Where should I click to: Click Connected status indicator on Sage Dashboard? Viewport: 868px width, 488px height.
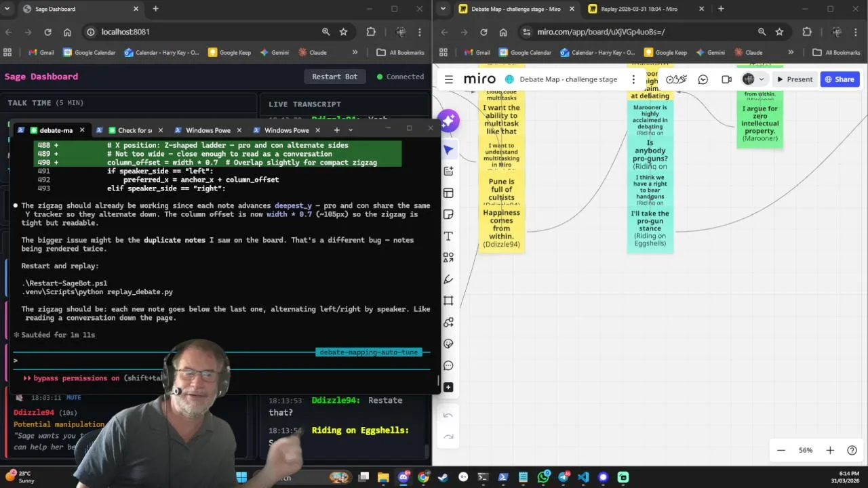(x=400, y=77)
